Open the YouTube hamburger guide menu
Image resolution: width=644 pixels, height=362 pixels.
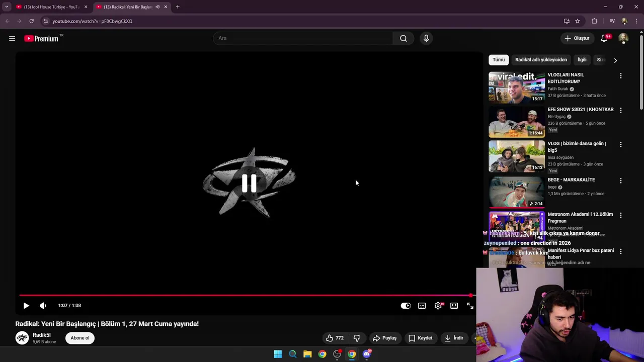(12, 38)
